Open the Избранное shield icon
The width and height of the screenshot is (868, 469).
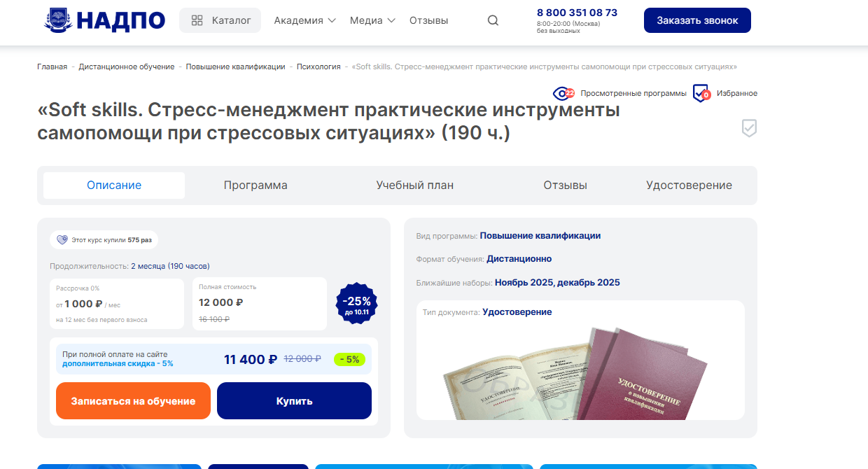[x=701, y=93]
